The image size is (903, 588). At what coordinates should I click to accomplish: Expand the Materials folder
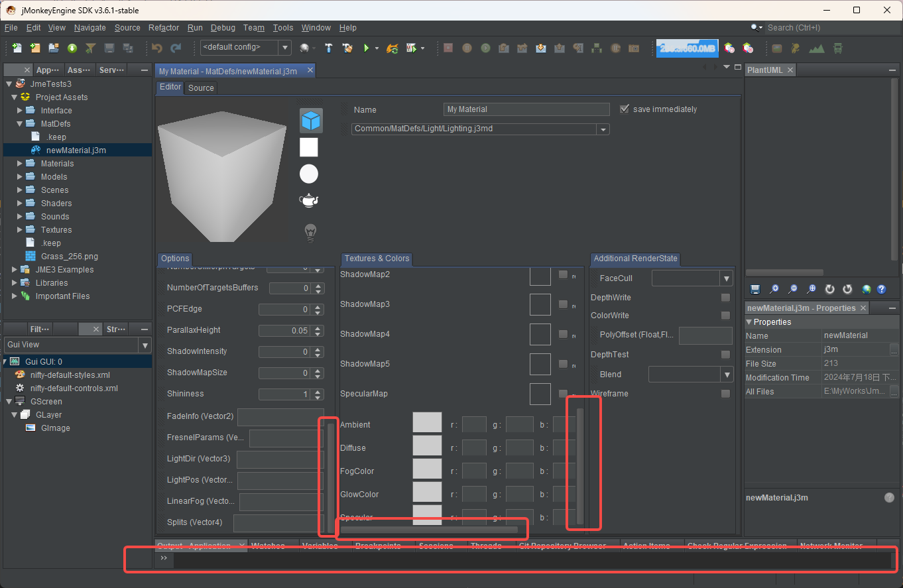pos(19,163)
